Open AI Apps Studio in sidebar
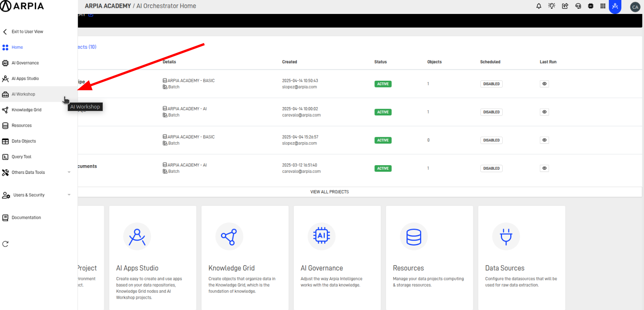The width and height of the screenshot is (644, 310). point(25,78)
